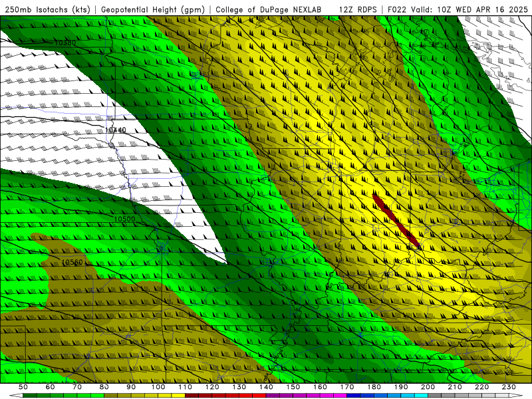Click the '250mb Isotachs (kts)' title text
Viewport: 532px width, 399px height.
(47, 10)
